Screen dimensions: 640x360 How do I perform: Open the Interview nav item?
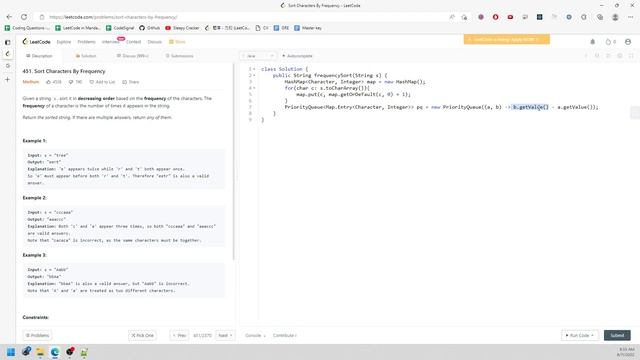click(111, 42)
